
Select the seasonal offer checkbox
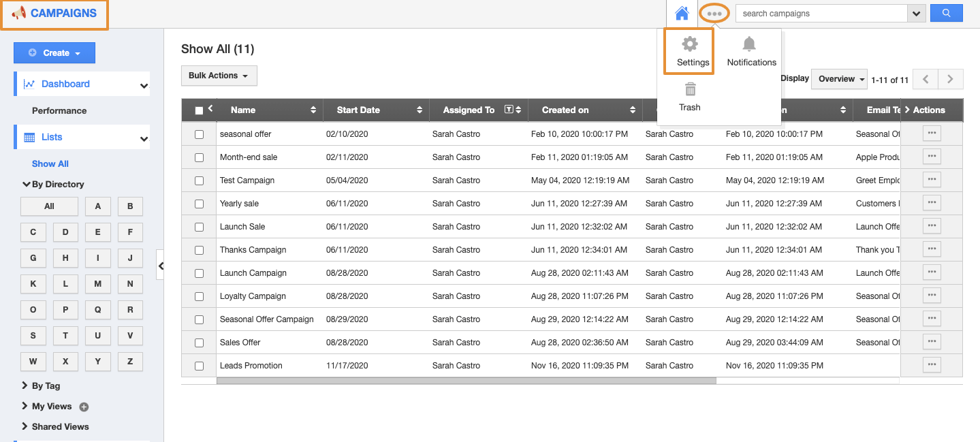coord(200,134)
